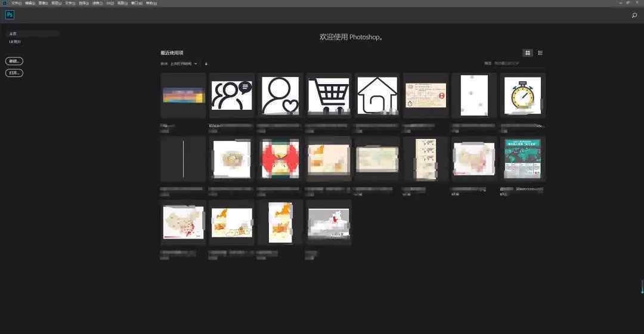This screenshot has height=334, width=644.
Task: Click the Ps home logo icon
Action: (x=10, y=15)
